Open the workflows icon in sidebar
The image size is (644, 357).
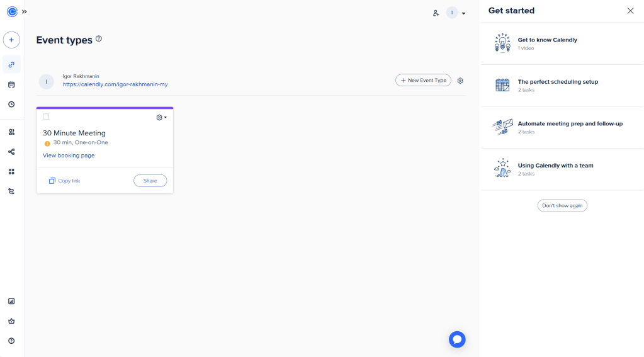(11, 152)
